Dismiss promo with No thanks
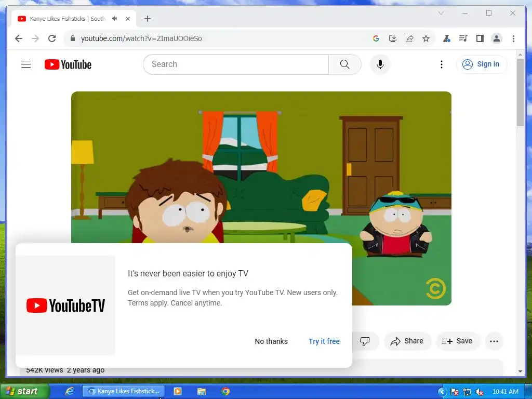The width and height of the screenshot is (532, 399). click(x=271, y=341)
